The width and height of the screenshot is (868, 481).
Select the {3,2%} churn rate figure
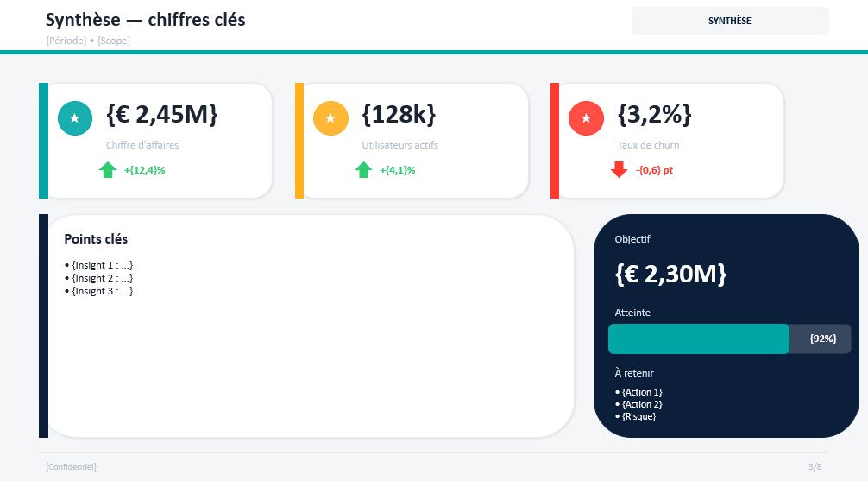[654, 114]
